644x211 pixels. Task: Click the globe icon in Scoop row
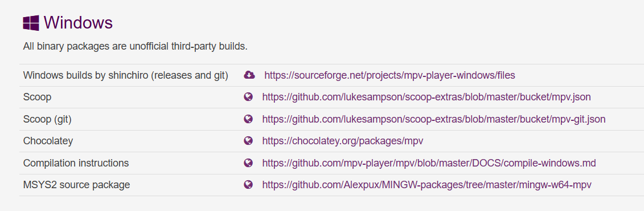[x=248, y=97]
